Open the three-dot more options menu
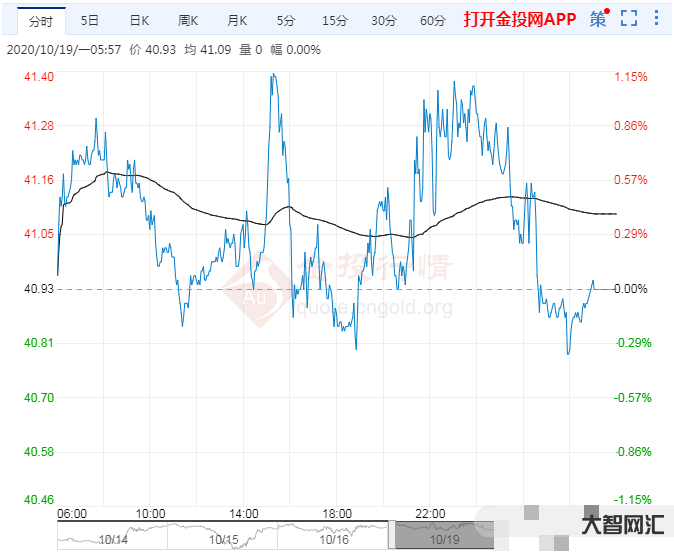This screenshot has width=674, height=553. (x=656, y=19)
